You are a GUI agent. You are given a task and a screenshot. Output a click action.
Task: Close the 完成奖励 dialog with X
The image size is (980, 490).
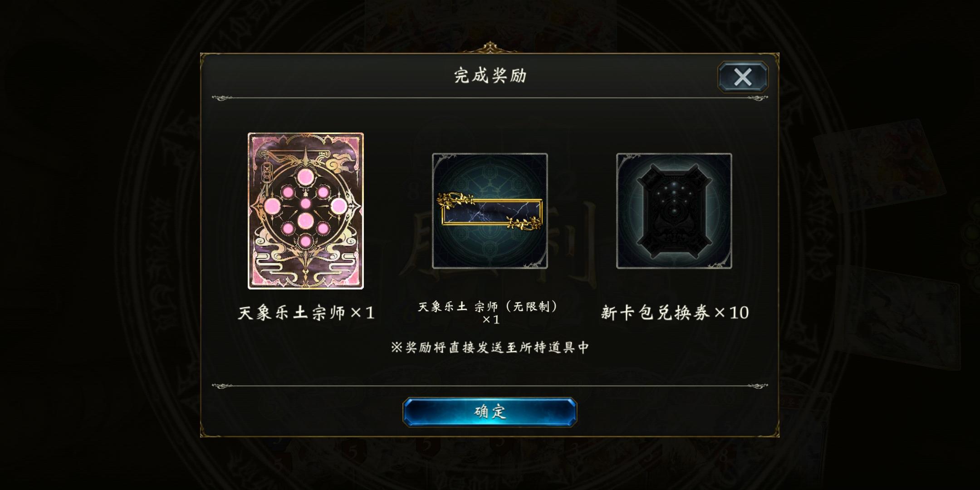pos(743,77)
